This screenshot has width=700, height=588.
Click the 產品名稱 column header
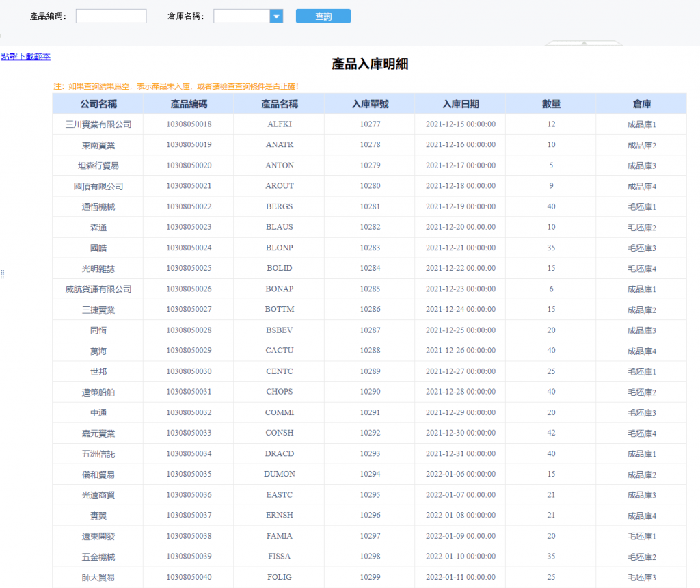click(x=280, y=104)
